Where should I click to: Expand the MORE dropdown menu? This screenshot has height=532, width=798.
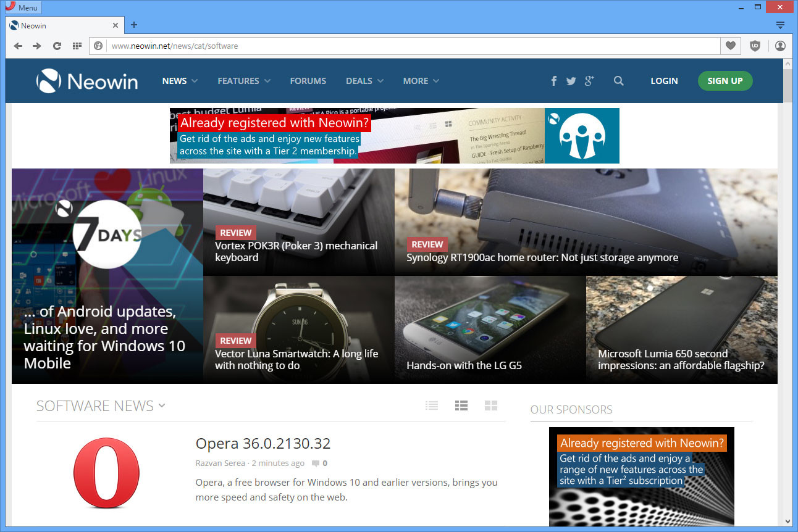pyautogui.click(x=421, y=81)
